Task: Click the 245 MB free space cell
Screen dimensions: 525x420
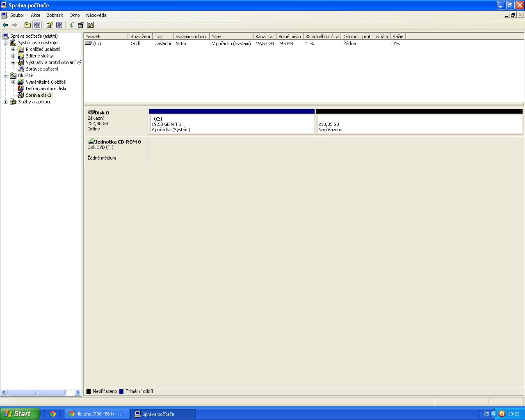Action: 286,43
